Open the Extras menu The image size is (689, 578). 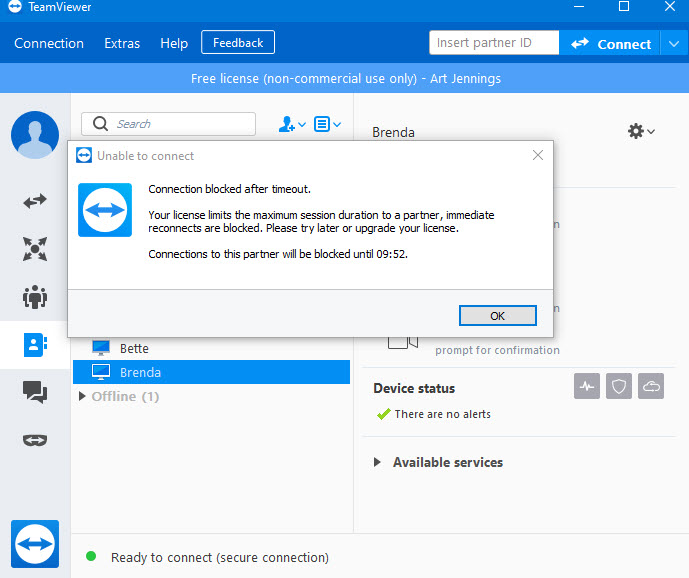coord(122,43)
